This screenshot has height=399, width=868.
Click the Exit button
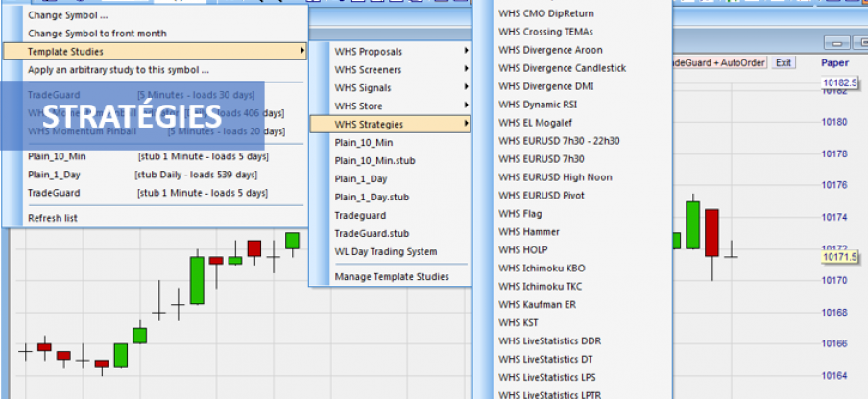tap(784, 63)
